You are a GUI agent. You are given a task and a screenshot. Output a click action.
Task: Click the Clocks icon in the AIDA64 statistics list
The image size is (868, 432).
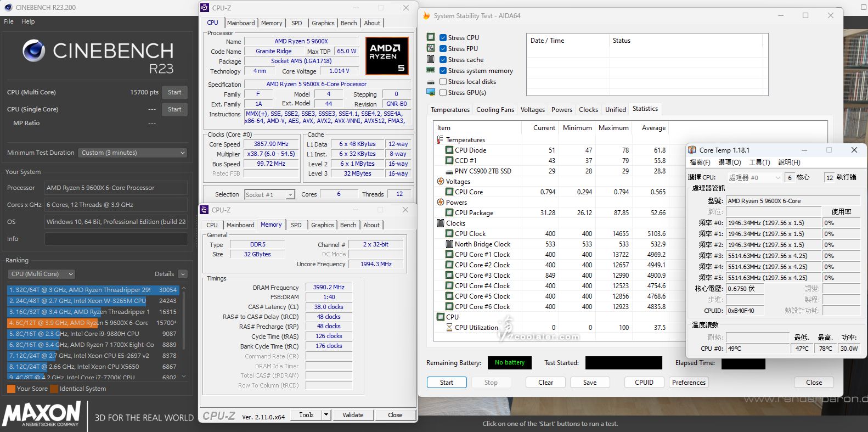(440, 223)
